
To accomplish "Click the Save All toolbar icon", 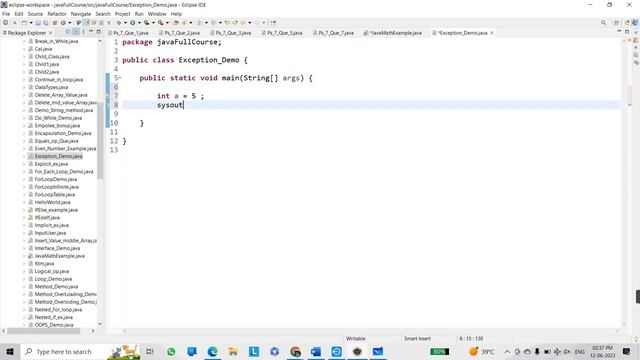I will 45,23.
